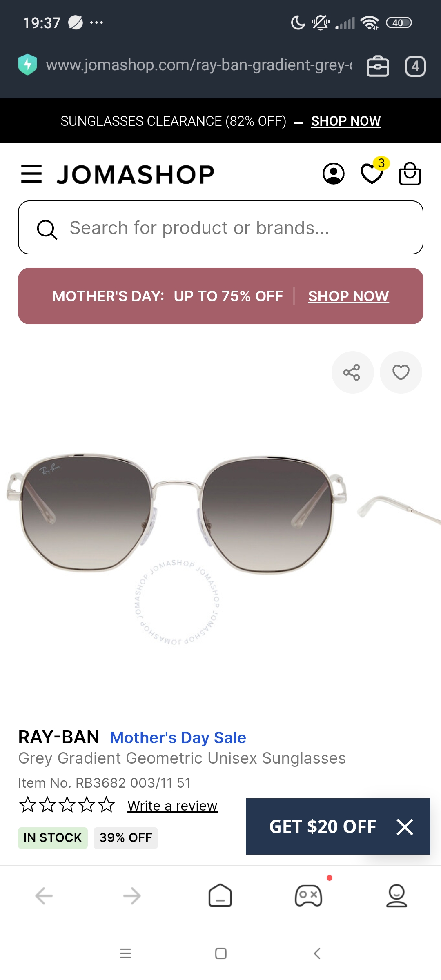Viewport: 441px width, 980px height.
Task: Open browser tab switcher showing 4 tabs
Action: click(x=415, y=66)
